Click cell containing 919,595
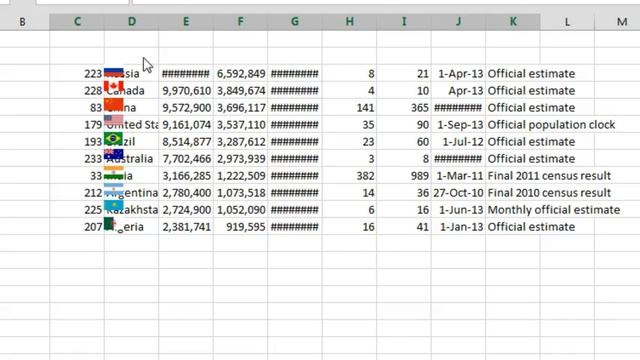The image size is (640, 360). click(240, 227)
